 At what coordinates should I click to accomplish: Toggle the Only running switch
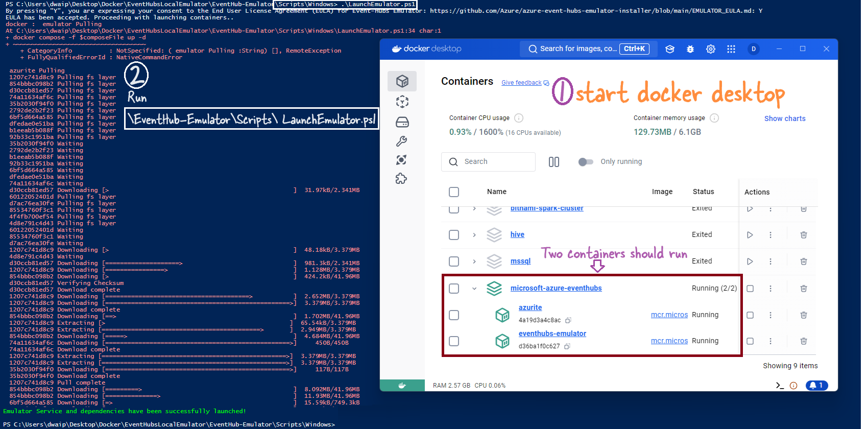[x=586, y=162]
